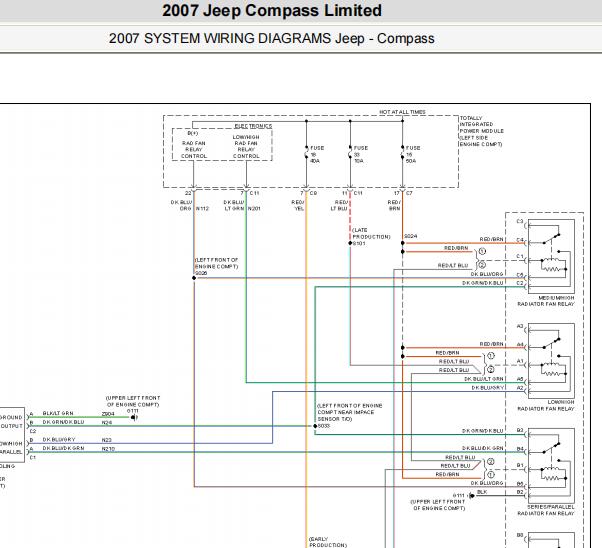Click circuit code 'N24'

106,423
